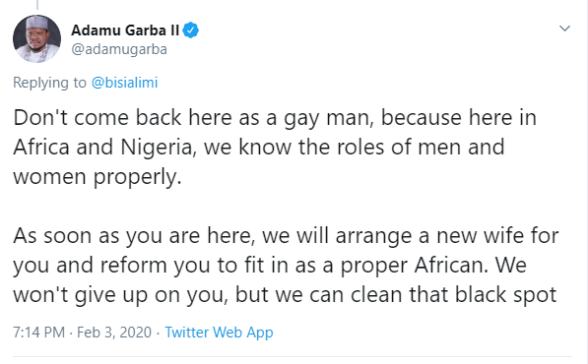The height and width of the screenshot is (364, 588).
Task: Open the Adamu Garba II display name
Action: [125, 30]
